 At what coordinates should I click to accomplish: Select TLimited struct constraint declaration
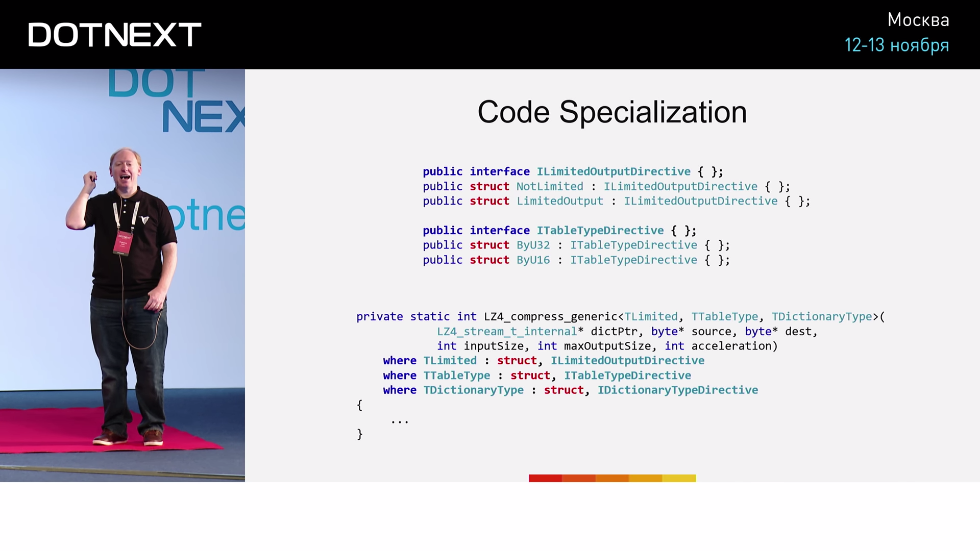tap(543, 360)
